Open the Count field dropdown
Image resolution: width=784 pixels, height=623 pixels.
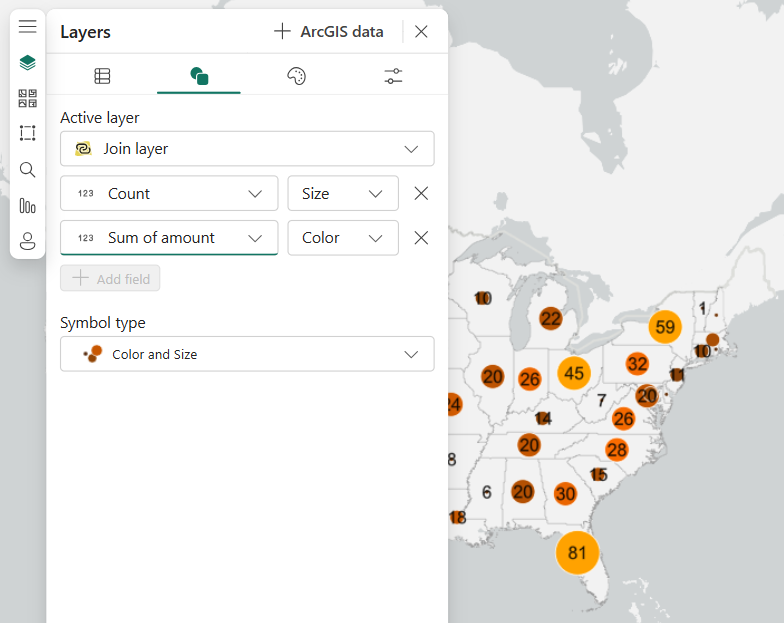[169, 194]
